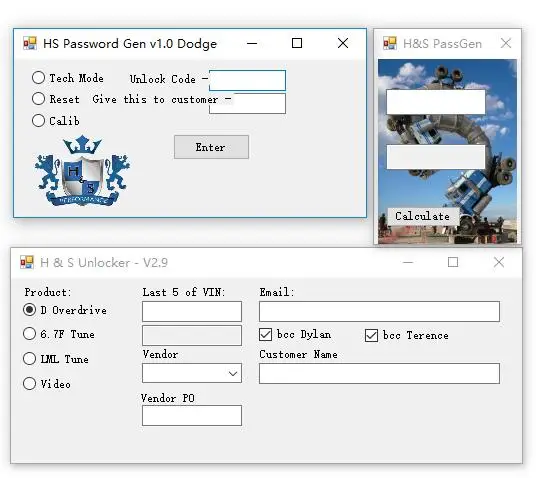Focus the Give this to customer field

click(247, 104)
